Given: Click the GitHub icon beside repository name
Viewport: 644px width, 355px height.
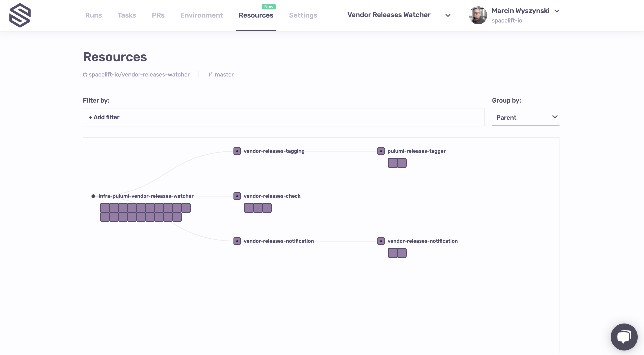Looking at the screenshot, I should 85,75.
